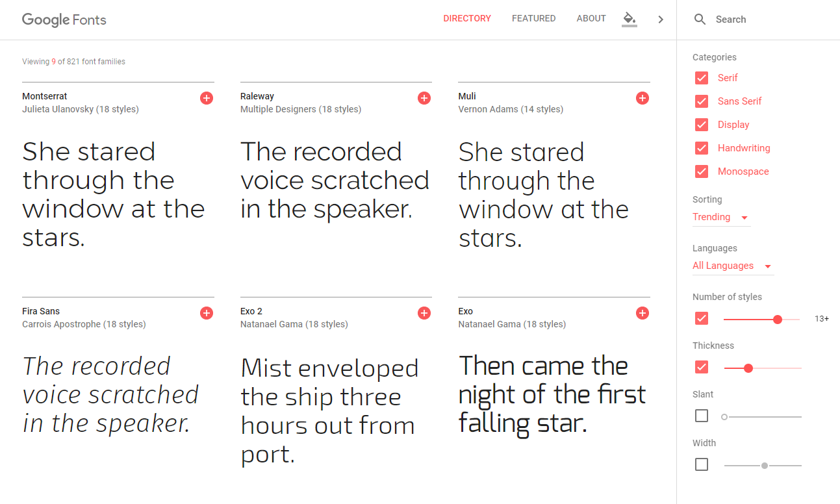This screenshot has width=840, height=504.
Task: Expand the Width filter options
Action: coord(701,464)
